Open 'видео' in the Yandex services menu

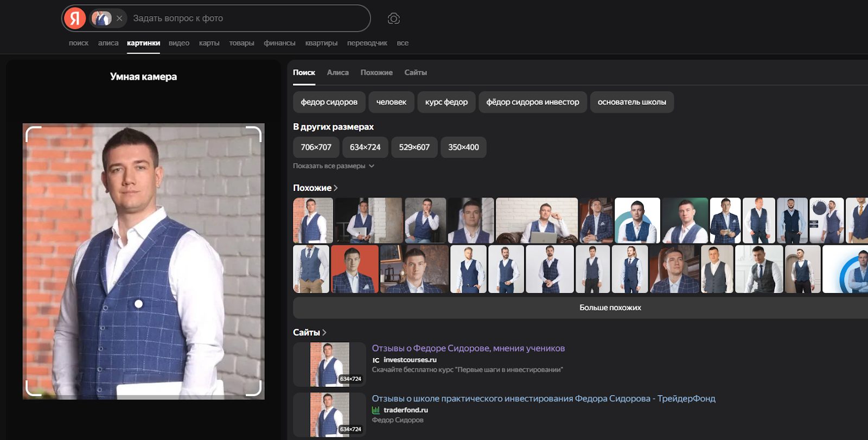(x=178, y=43)
